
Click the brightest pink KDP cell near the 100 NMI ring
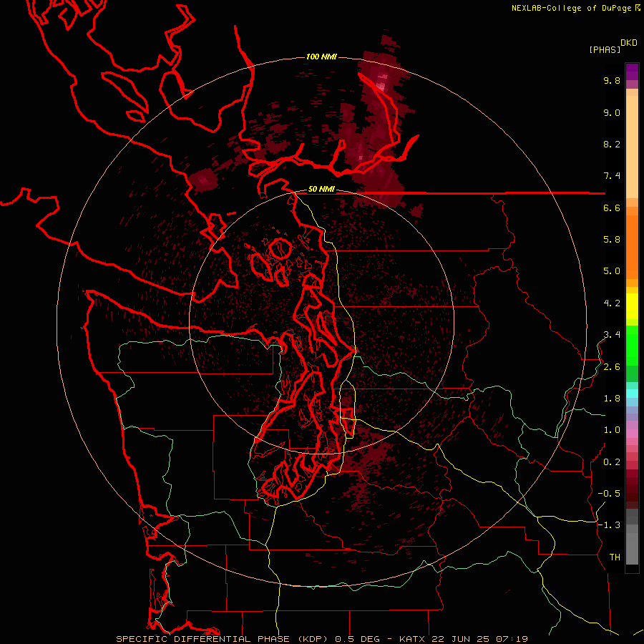tap(382, 87)
